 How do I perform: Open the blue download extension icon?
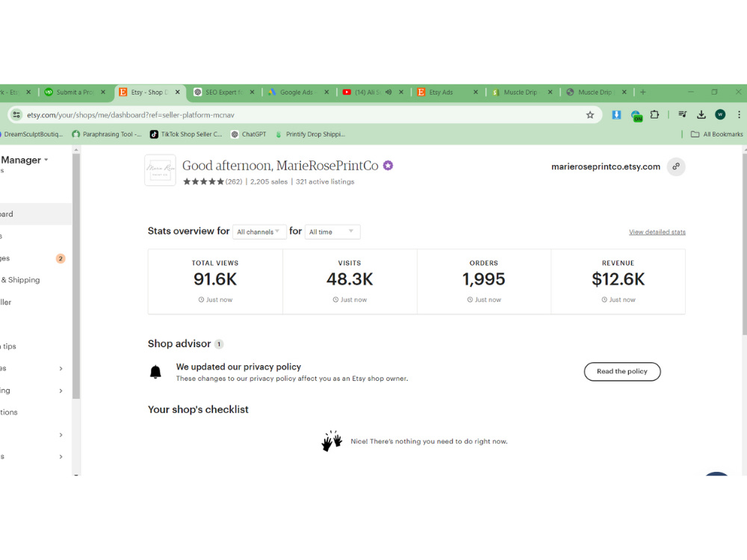coord(616,115)
